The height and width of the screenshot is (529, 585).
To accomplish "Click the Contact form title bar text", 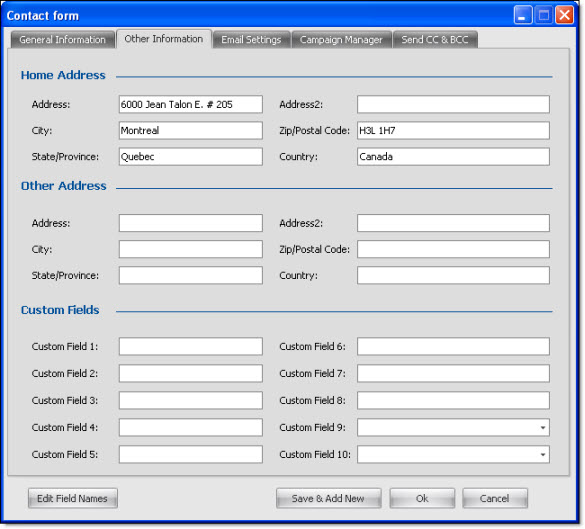I will [43, 16].
